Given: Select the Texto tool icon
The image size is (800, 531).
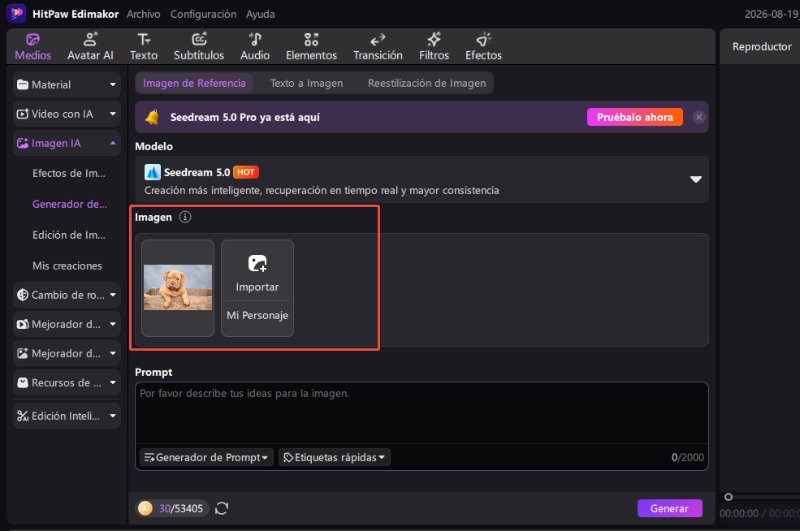Looking at the screenshot, I should click(143, 39).
